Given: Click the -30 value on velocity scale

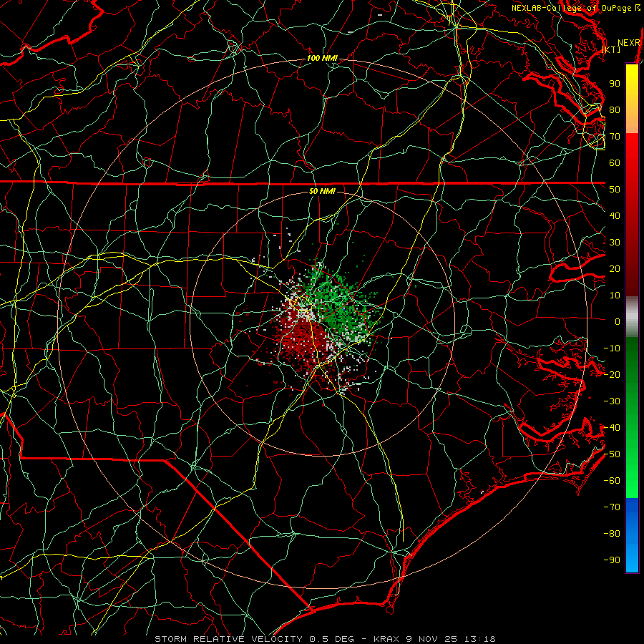Looking at the screenshot, I should coord(612,401).
